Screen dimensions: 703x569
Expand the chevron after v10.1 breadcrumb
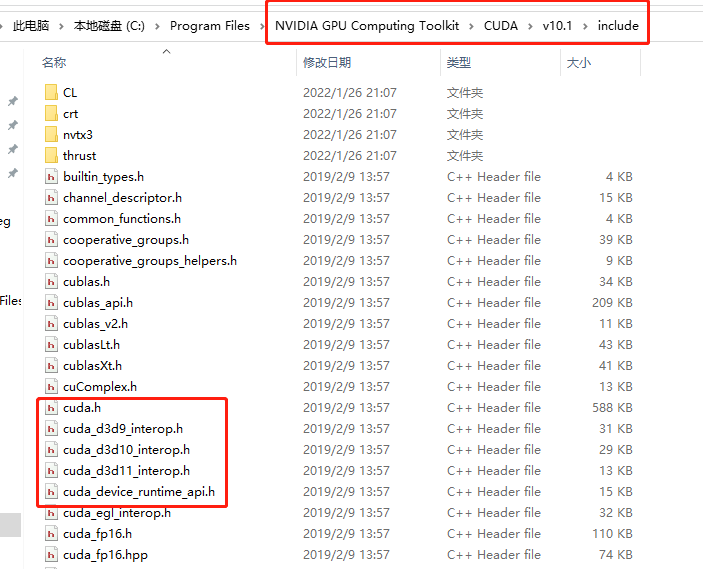coord(585,26)
